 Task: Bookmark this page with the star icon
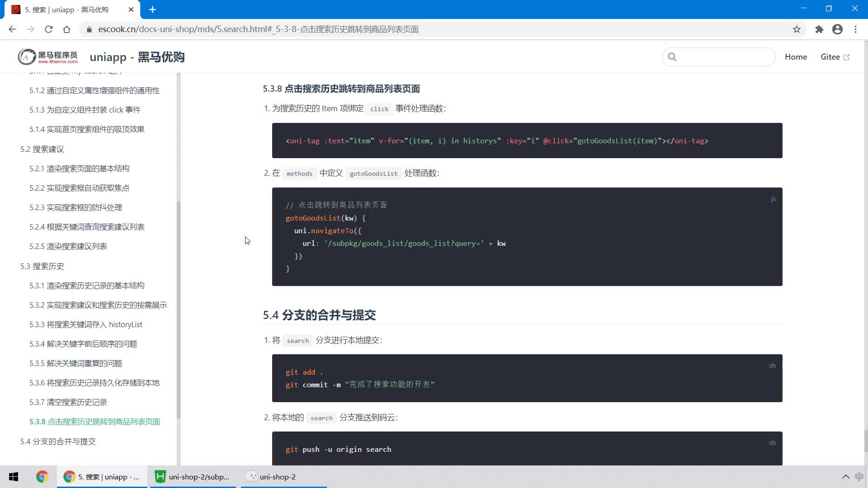click(x=797, y=29)
